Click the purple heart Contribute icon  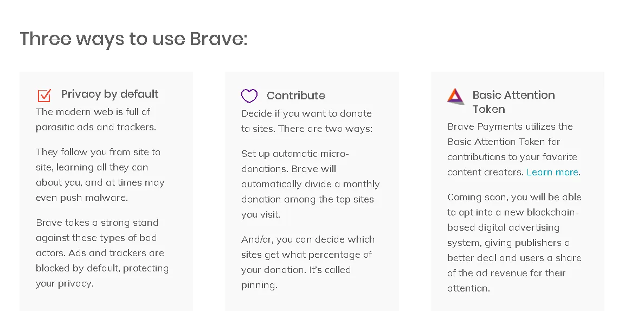[x=249, y=96]
